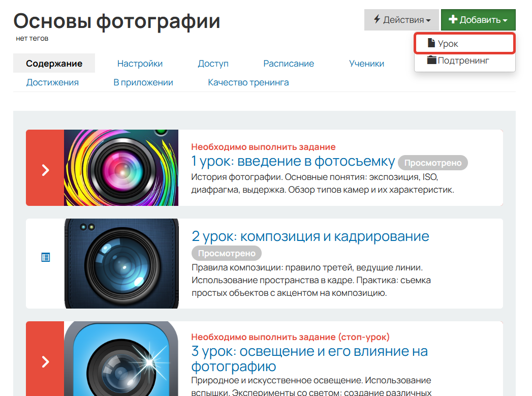Click the list icon beside lesson 2
Viewport: 532px width, 396px height.
pyautogui.click(x=45, y=257)
